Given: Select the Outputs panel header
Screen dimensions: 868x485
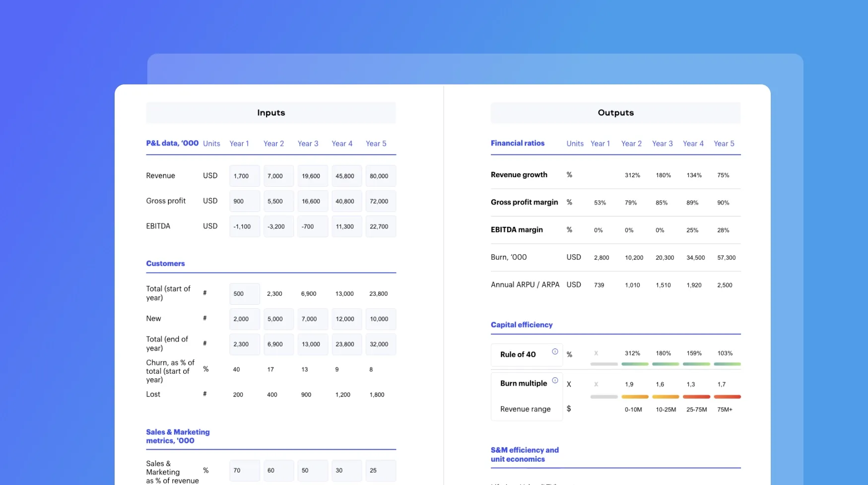Looking at the screenshot, I should tap(615, 113).
